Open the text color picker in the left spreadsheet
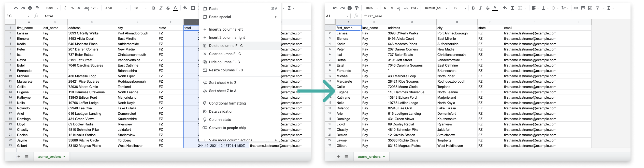644x168 pixels. [x=175, y=8]
